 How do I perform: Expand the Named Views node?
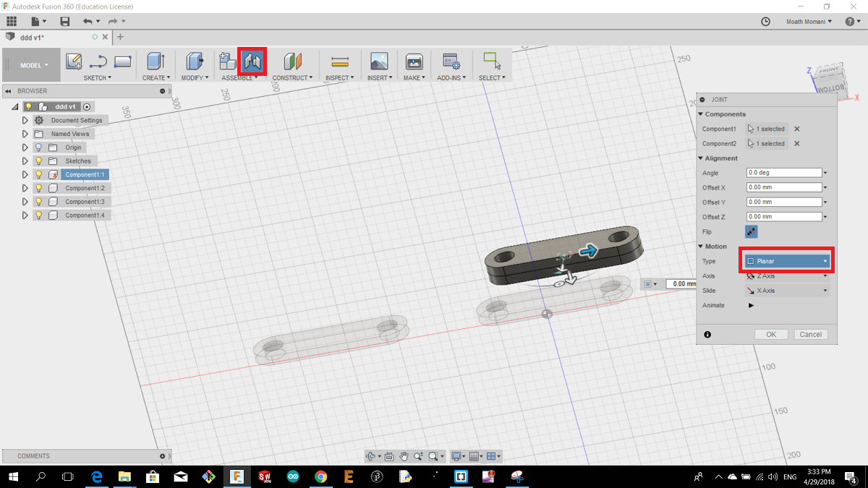tap(25, 134)
